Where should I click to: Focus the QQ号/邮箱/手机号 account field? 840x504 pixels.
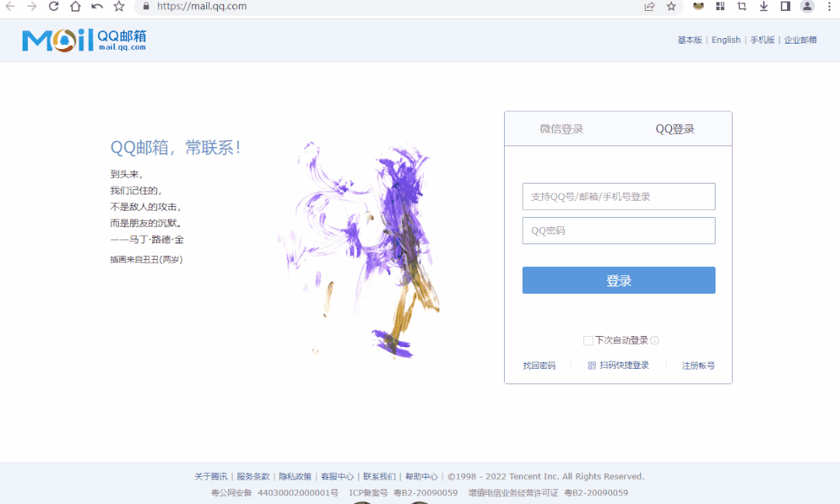619,197
